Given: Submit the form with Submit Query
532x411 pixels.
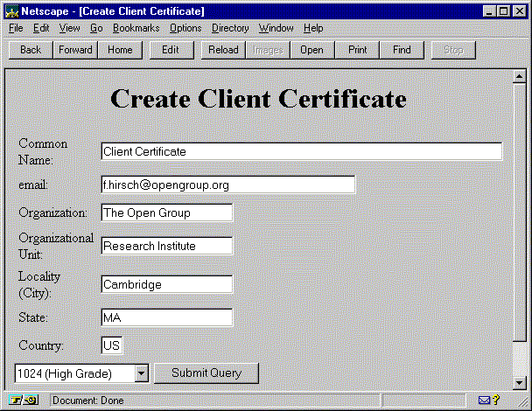Looking at the screenshot, I should tap(206, 373).
